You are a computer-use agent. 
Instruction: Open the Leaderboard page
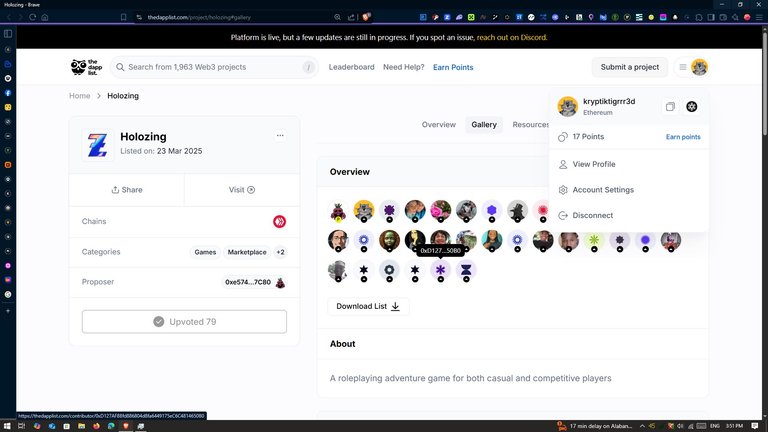[x=351, y=67]
